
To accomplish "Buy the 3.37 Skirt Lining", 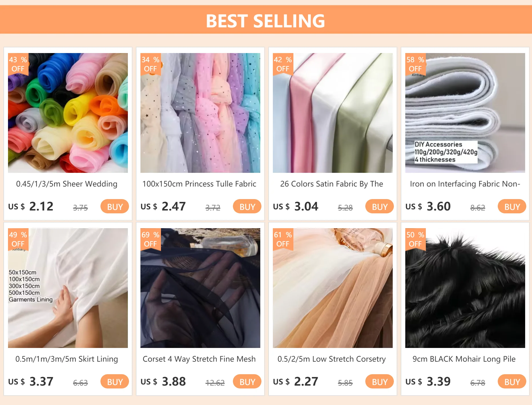I will [115, 382].
